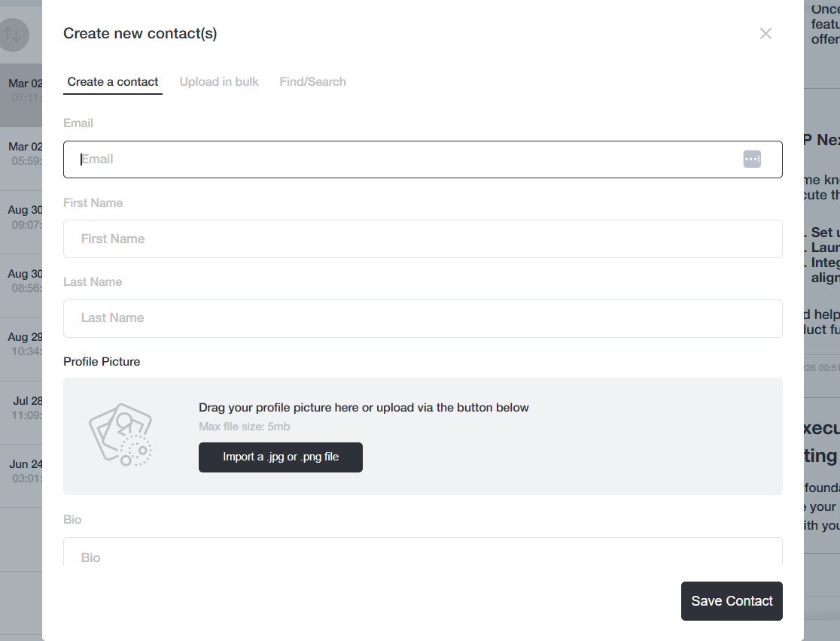Viewport: 840px width, 641px height.
Task: Focus the Bio text field
Action: (422, 554)
